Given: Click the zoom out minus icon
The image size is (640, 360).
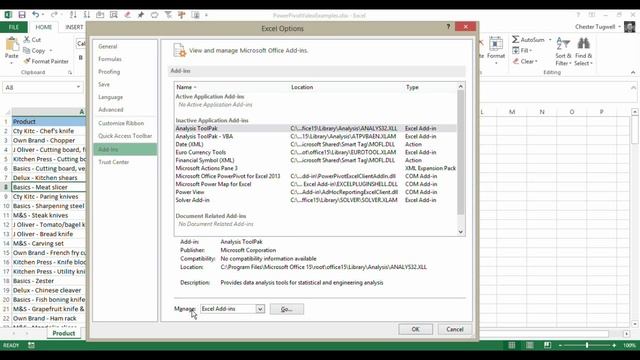Looking at the screenshot, I should pyautogui.click(x=560, y=345).
